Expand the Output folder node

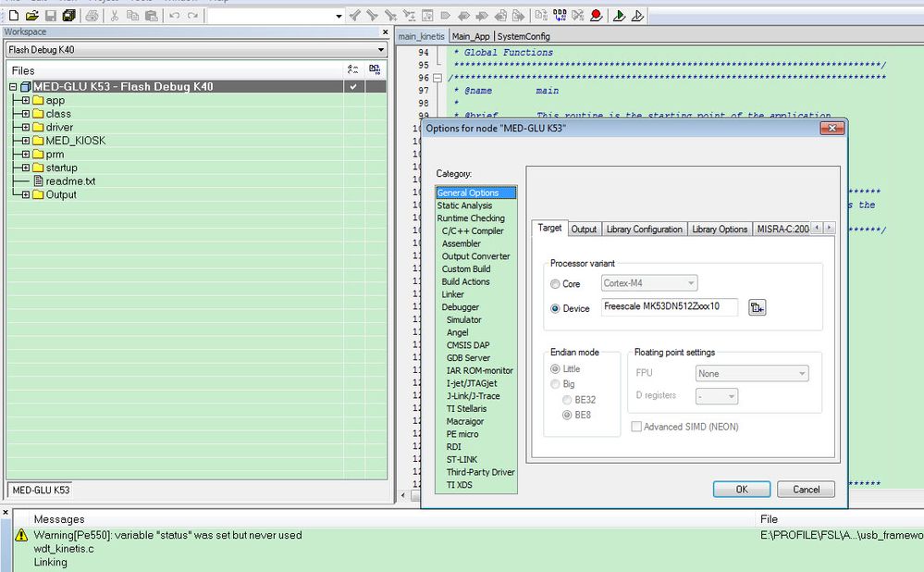pyautogui.click(x=25, y=194)
